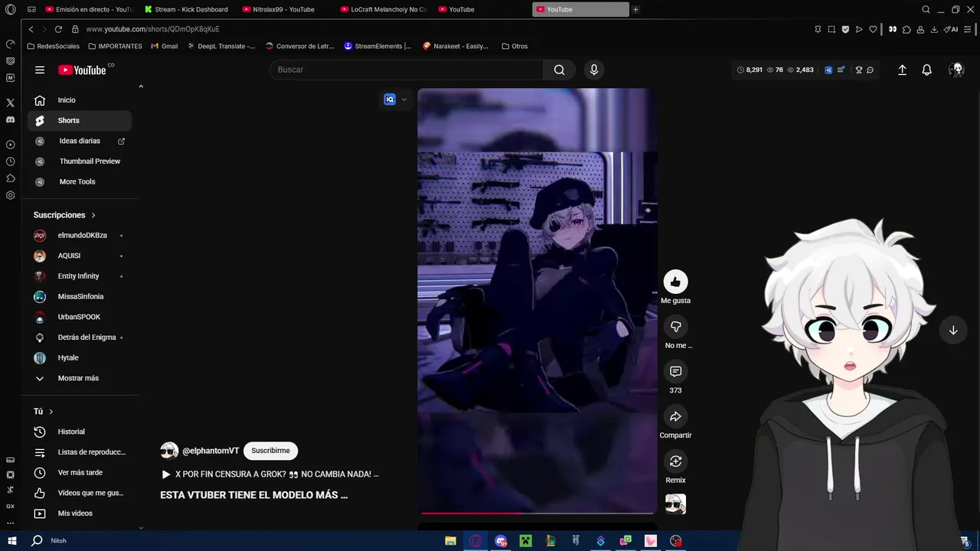Screen dimensions: 980x551
Task: Click the browser address bar URL
Action: point(152,29)
